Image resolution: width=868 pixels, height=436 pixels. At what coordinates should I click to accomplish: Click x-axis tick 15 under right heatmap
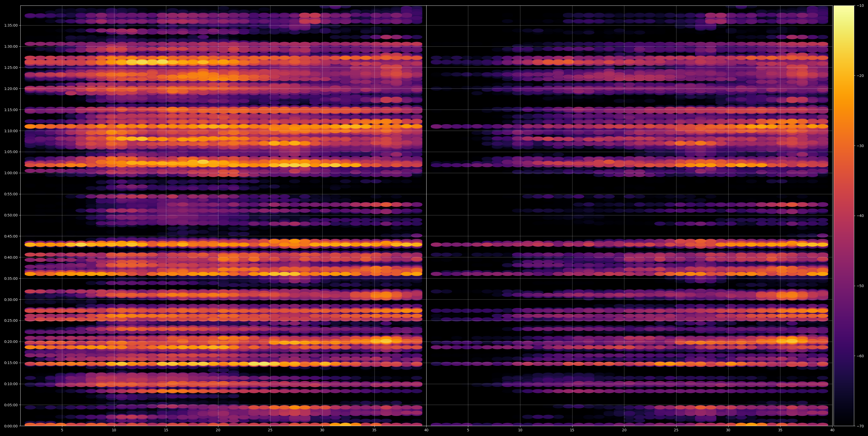coord(572,430)
